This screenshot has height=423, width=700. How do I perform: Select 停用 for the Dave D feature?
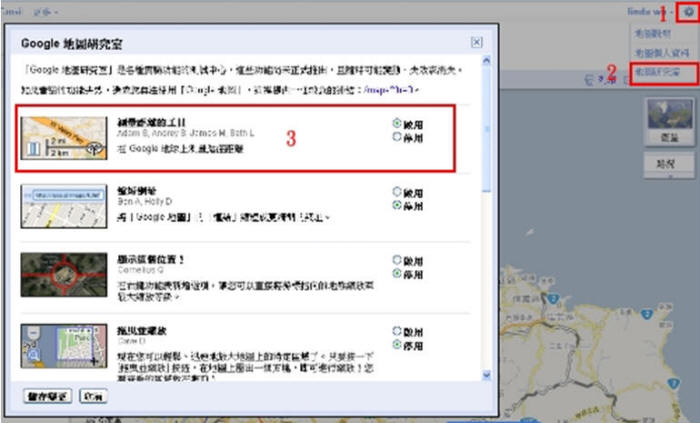point(397,344)
